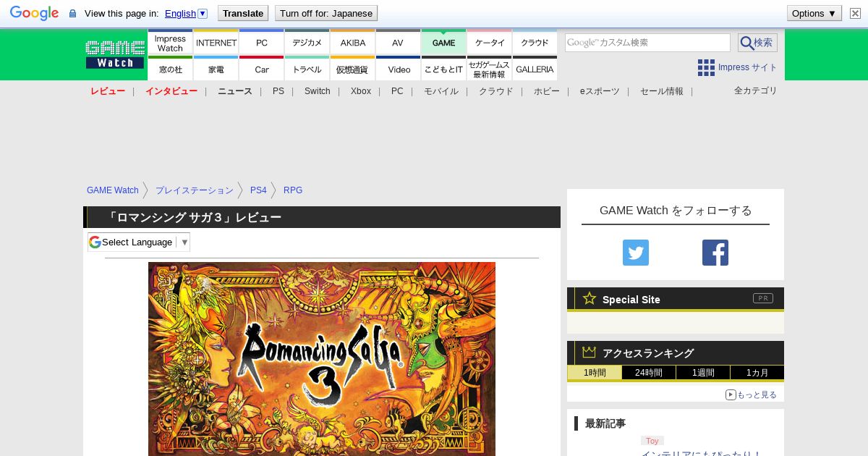The image size is (868, 456).
Task: Click RPG breadcrumb link
Action: tap(293, 190)
